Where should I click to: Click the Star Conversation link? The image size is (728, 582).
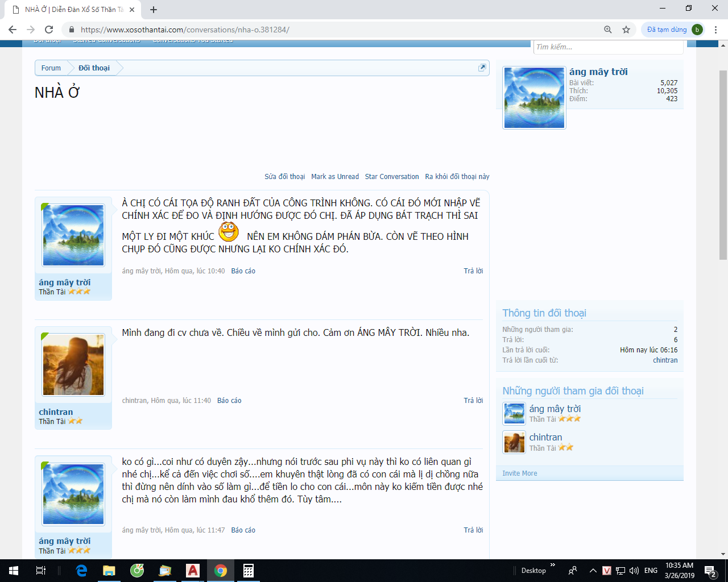tap(391, 177)
